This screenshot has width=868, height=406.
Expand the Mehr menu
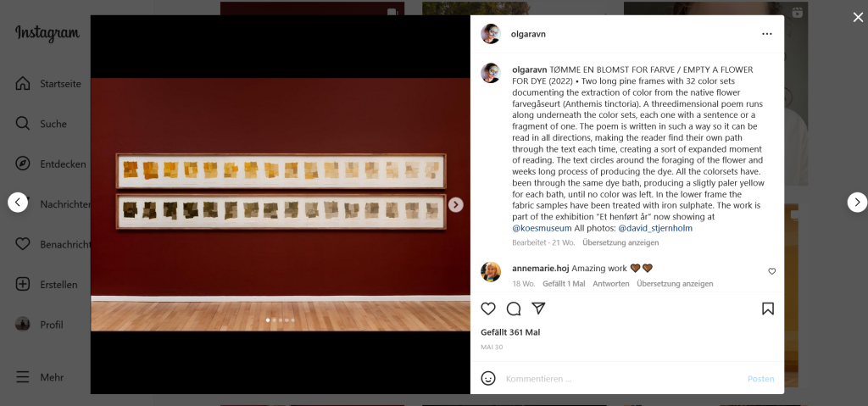coord(39,377)
